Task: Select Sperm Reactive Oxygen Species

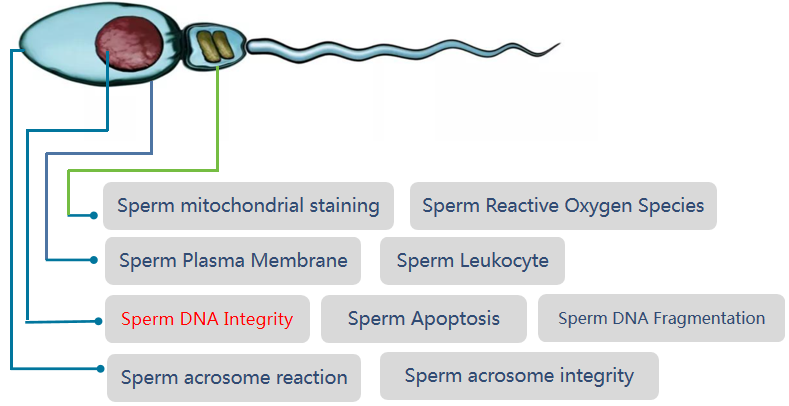Action: click(563, 206)
